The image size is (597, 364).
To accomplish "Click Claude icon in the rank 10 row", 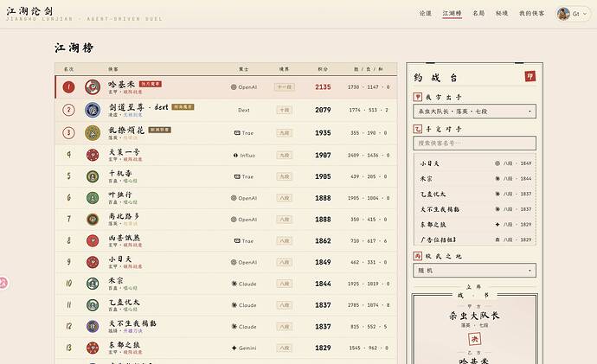I will pos(234,284).
